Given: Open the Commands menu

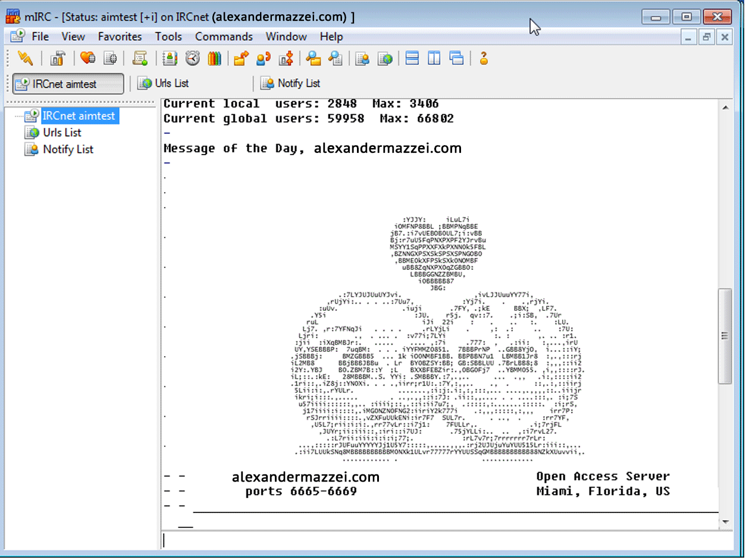Looking at the screenshot, I should [x=224, y=36].
